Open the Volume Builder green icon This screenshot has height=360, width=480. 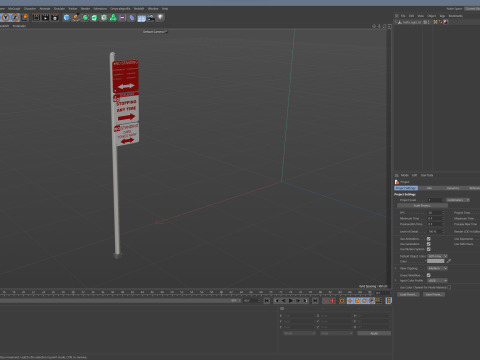click(113, 18)
